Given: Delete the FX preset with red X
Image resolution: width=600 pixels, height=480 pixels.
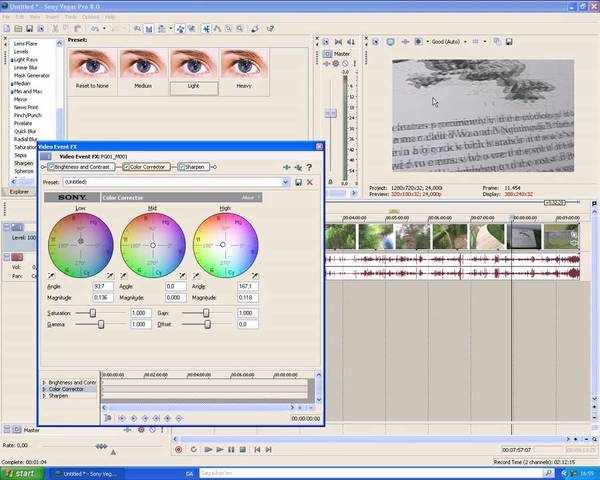Looking at the screenshot, I should coord(310,182).
